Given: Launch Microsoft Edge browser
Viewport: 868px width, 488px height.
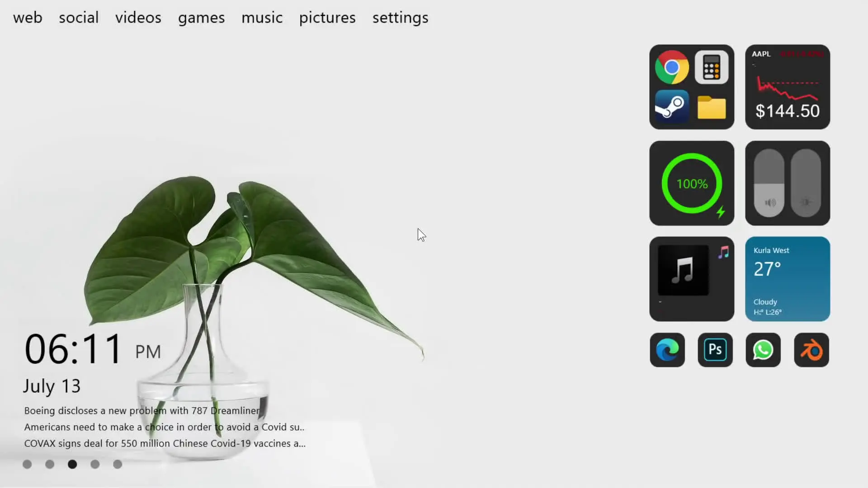Looking at the screenshot, I should click(667, 350).
